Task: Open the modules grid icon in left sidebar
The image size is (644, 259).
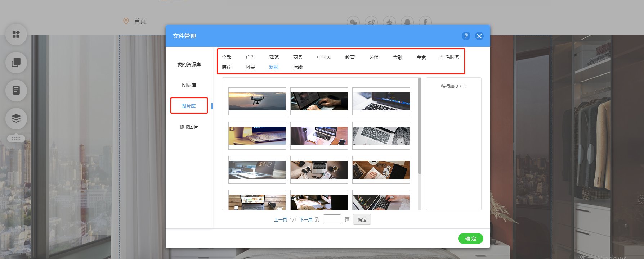Action: pyautogui.click(x=16, y=35)
